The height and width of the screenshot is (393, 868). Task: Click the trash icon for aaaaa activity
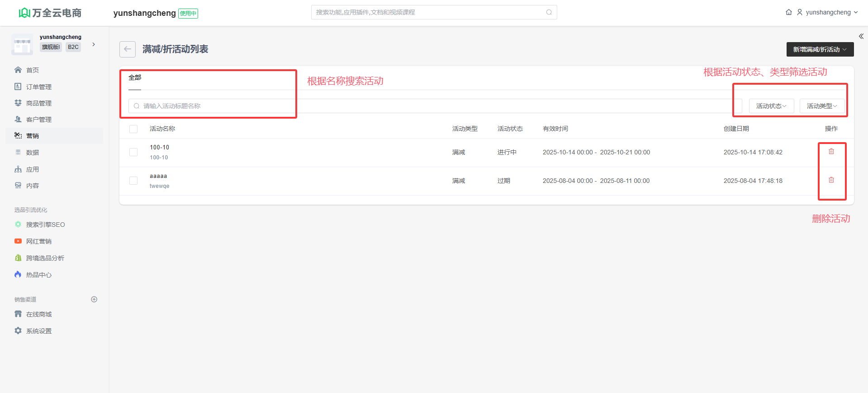click(831, 180)
